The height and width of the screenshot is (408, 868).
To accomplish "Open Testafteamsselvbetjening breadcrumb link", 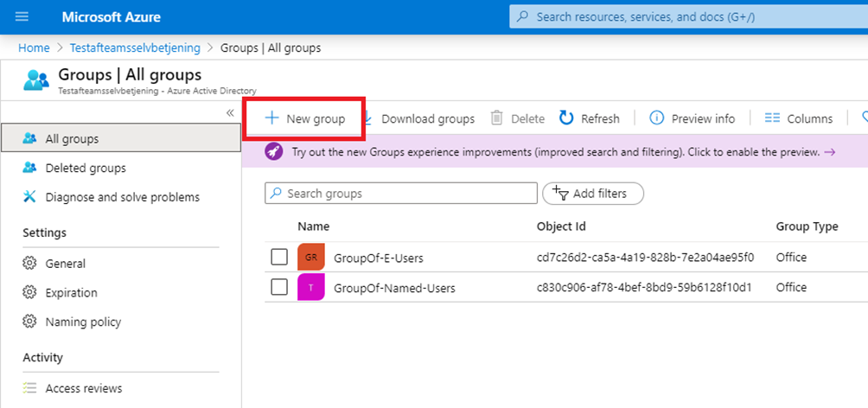I will (x=135, y=48).
